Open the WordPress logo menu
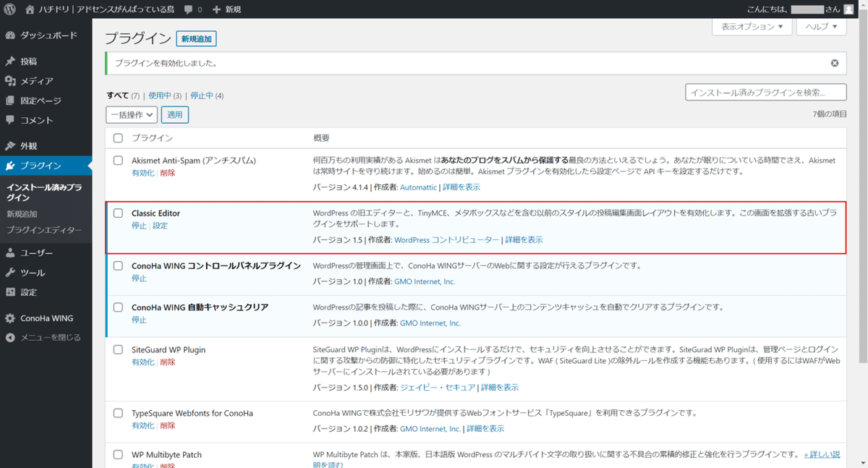The image size is (868, 468). point(10,9)
